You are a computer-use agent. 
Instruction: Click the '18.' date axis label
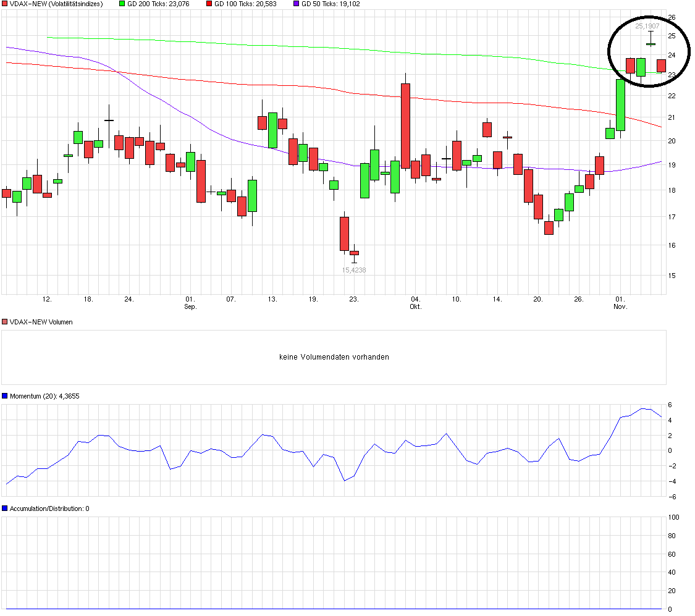[88, 299]
